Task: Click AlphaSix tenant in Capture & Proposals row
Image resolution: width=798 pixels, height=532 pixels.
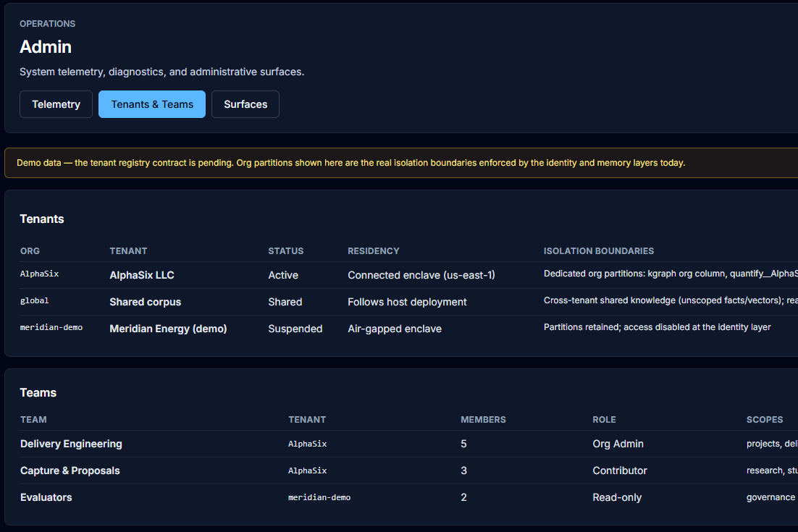Action: point(308,471)
